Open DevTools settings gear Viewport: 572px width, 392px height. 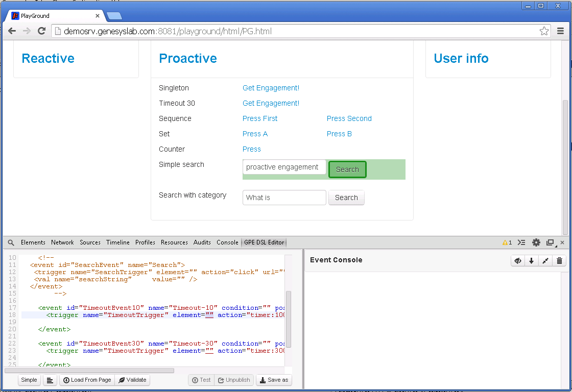click(536, 242)
